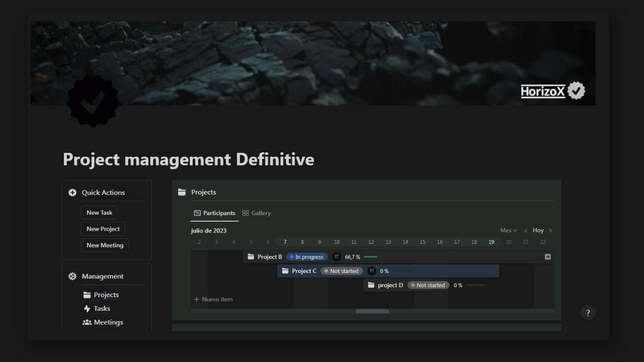Image resolution: width=644 pixels, height=362 pixels.
Task: Click project D progress bar
Action: point(476,285)
